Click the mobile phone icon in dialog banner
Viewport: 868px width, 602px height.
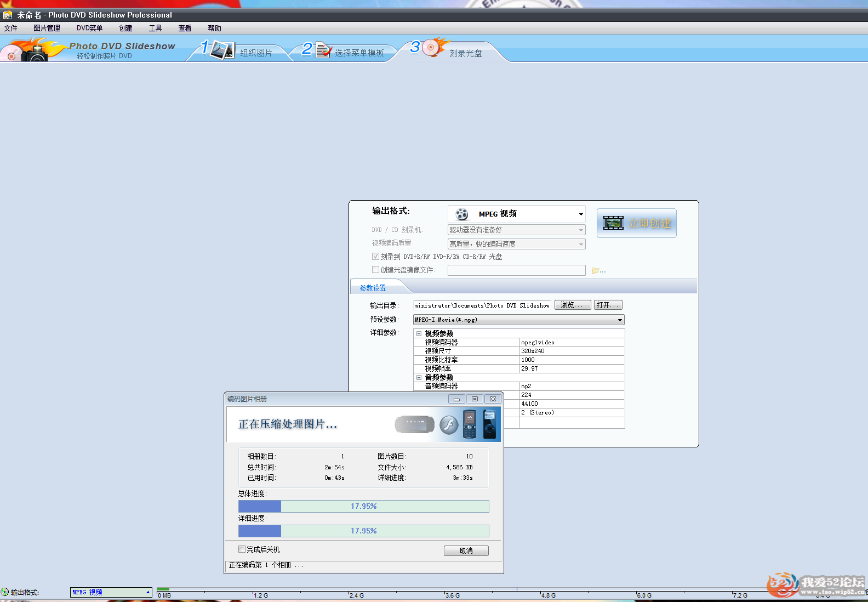point(470,424)
